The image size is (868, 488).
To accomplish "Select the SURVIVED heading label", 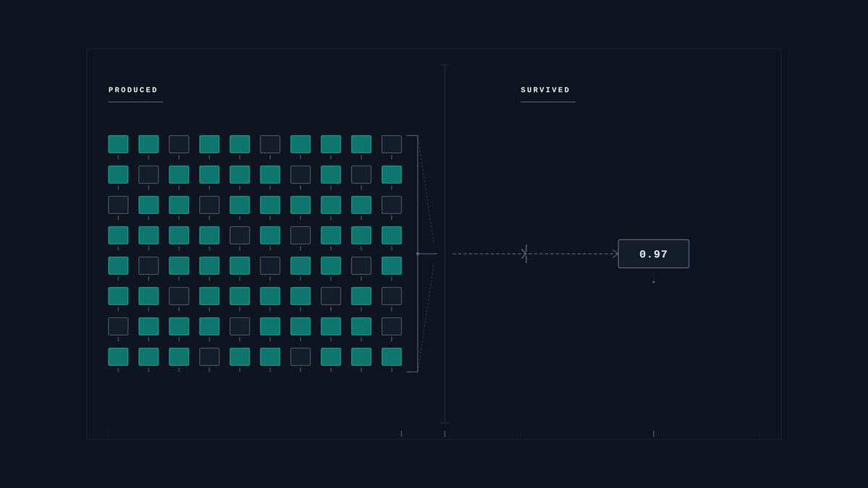I will [x=545, y=90].
